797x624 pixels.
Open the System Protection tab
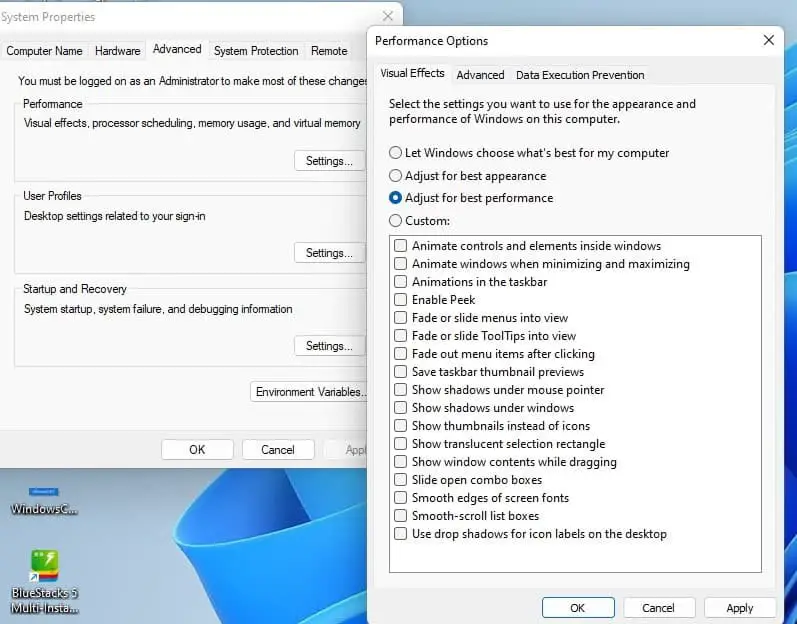coord(256,51)
